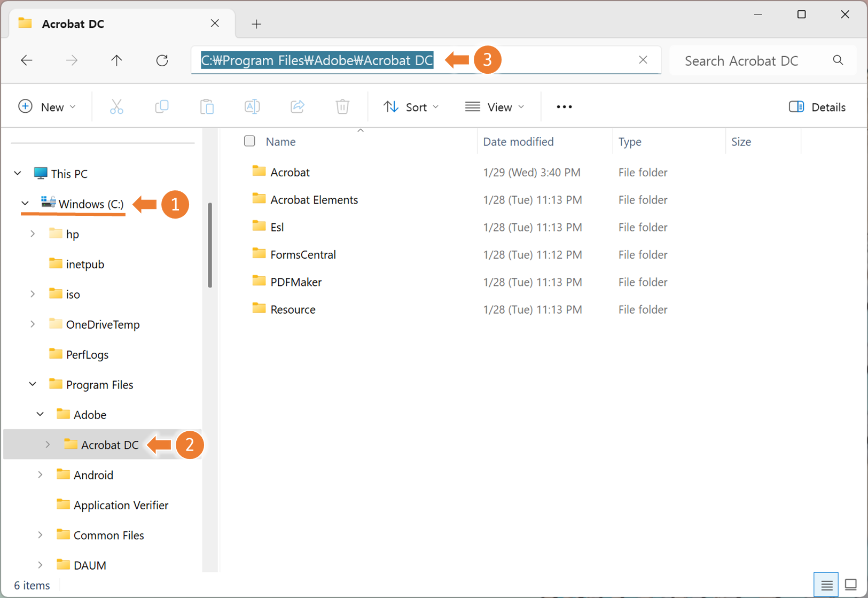868x598 pixels.
Task: Click the Copy icon in the toolbar
Action: (162, 107)
